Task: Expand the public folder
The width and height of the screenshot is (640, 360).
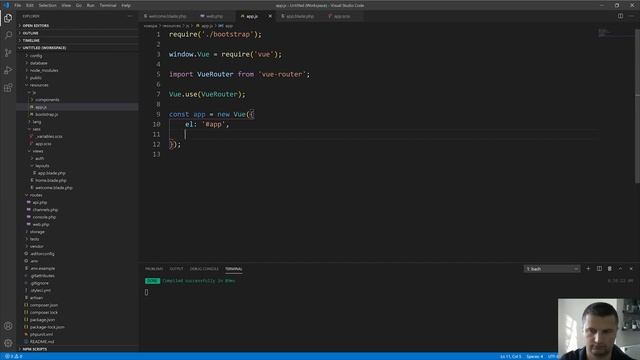Action: [36, 78]
